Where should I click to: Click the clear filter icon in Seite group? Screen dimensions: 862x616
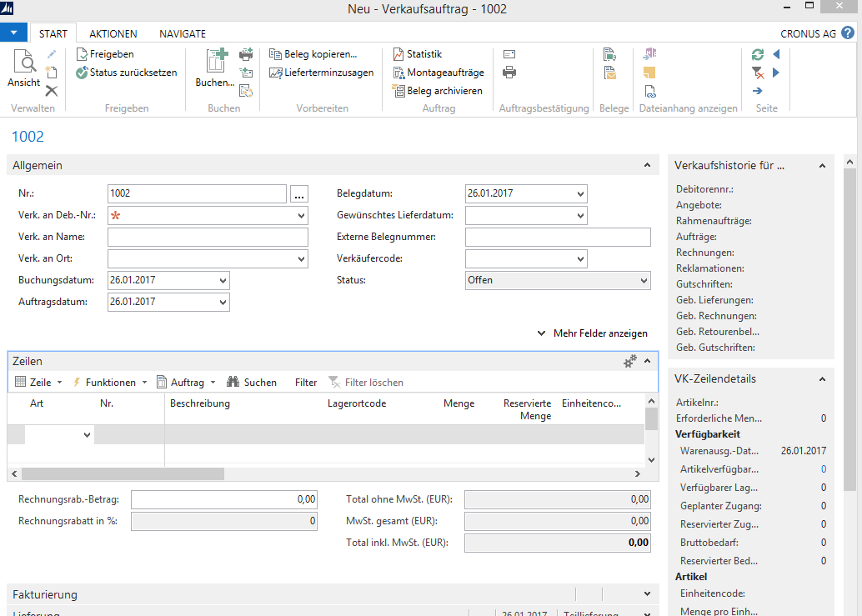point(758,72)
